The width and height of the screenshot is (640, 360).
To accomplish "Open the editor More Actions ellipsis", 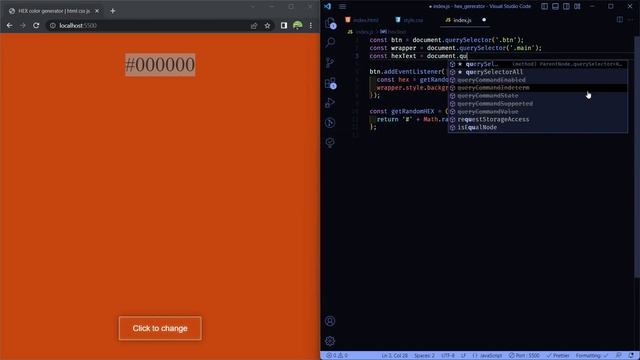I will click(632, 20).
